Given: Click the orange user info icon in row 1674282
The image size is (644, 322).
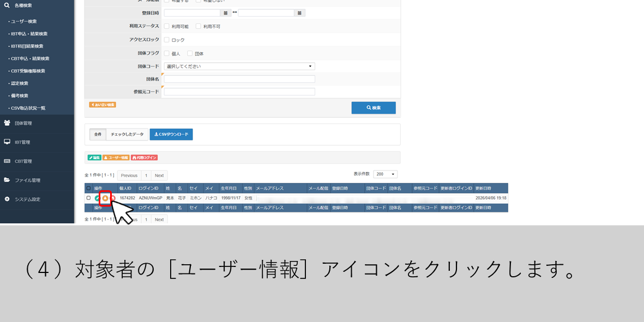Looking at the screenshot, I should [105, 198].
